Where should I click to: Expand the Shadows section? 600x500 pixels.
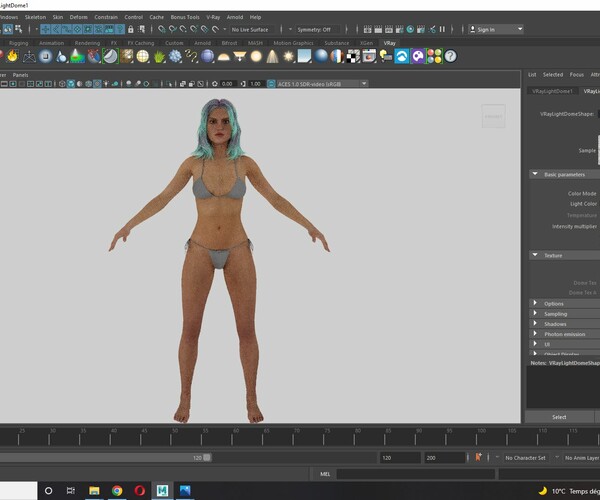click(x=535, y=323)
